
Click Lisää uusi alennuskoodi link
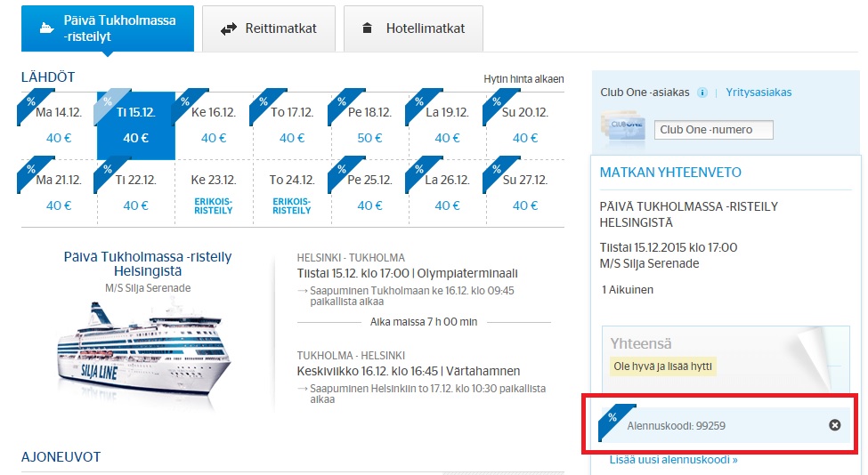point(673,460)
